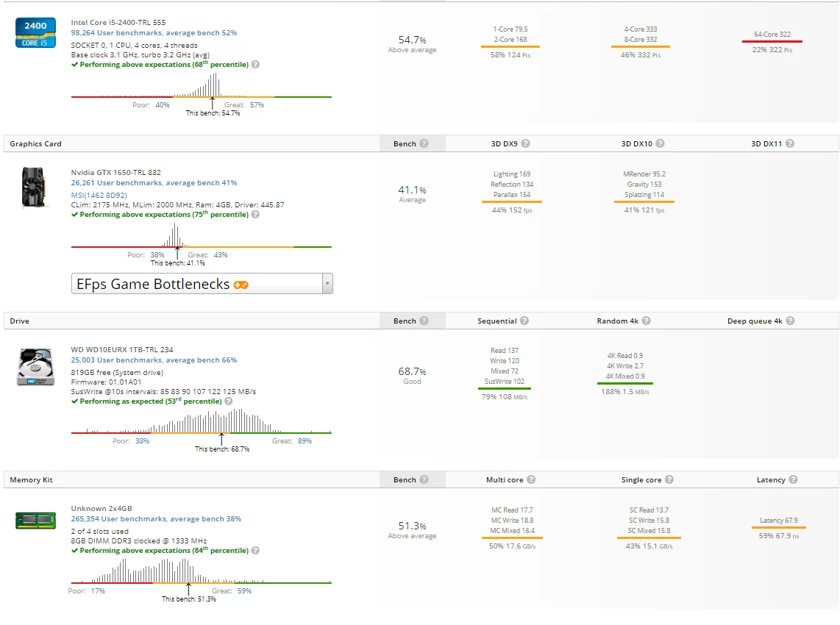Open help icon beside drive 53rd percentile
The image size is (840, 625).
[x=229, y=401]
